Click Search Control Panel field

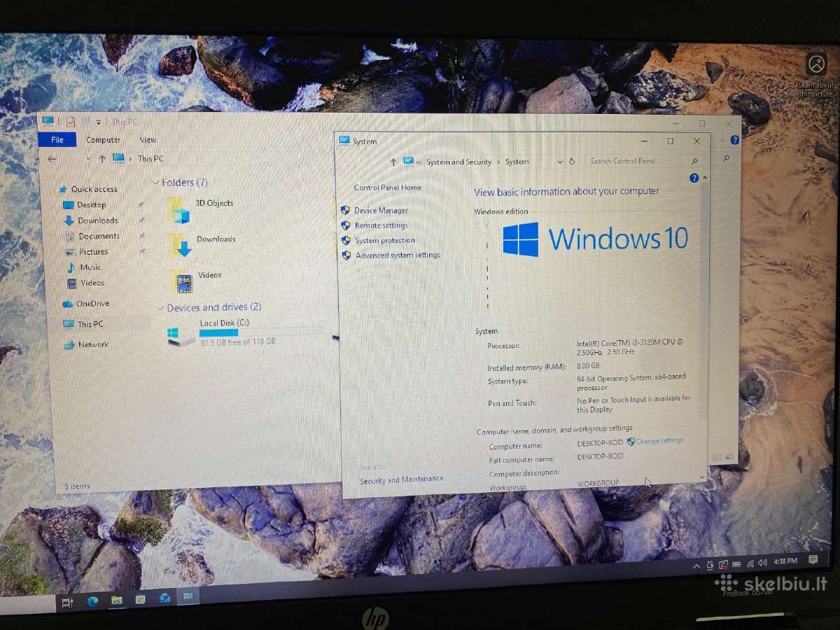[643, 161]
